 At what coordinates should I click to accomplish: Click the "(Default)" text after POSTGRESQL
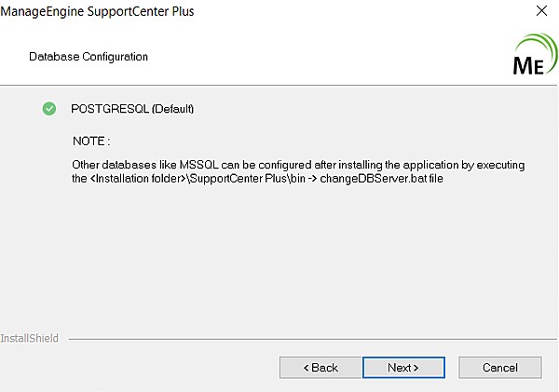(172, 109)
